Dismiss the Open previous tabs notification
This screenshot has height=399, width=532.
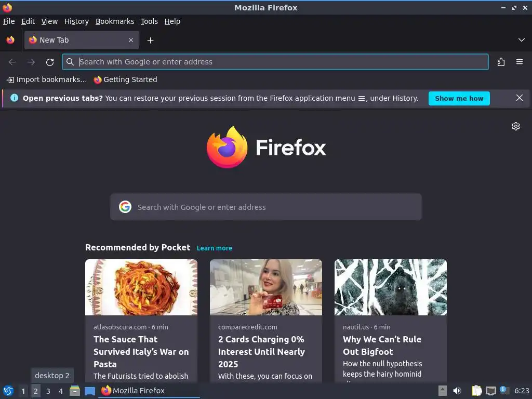click(x=520, y=98)
